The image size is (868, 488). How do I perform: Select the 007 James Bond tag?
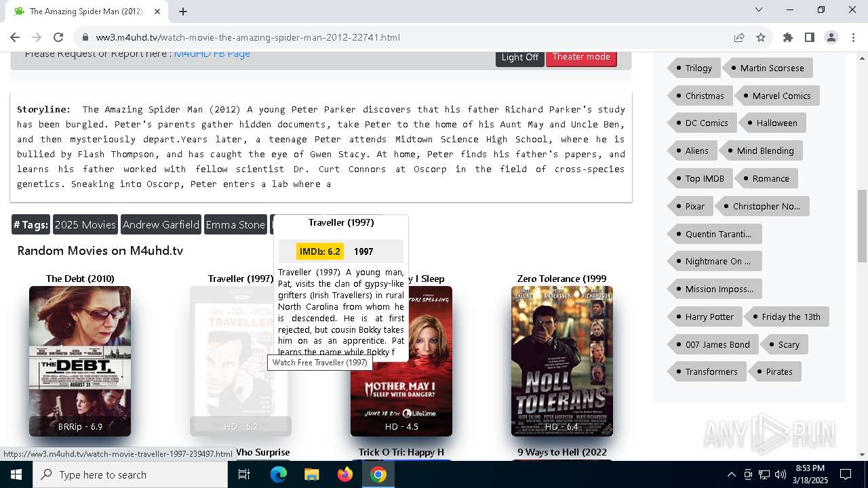click(713, 344)
